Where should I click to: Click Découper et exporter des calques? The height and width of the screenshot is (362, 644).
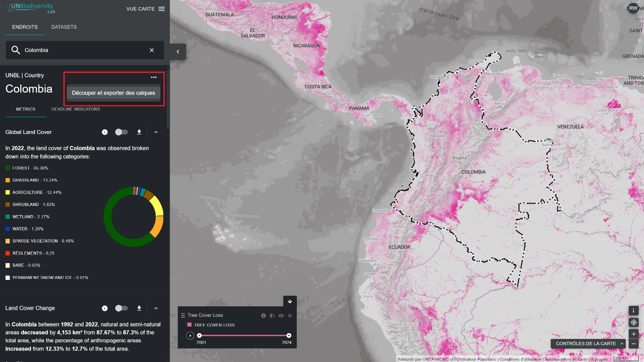point(113,93)
